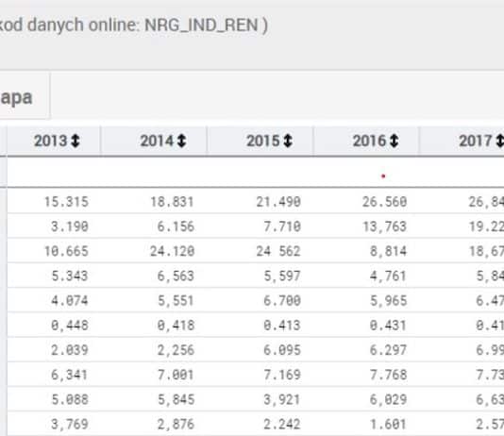
Task: Select the cell with value 5.343
Action: point(70,276)
